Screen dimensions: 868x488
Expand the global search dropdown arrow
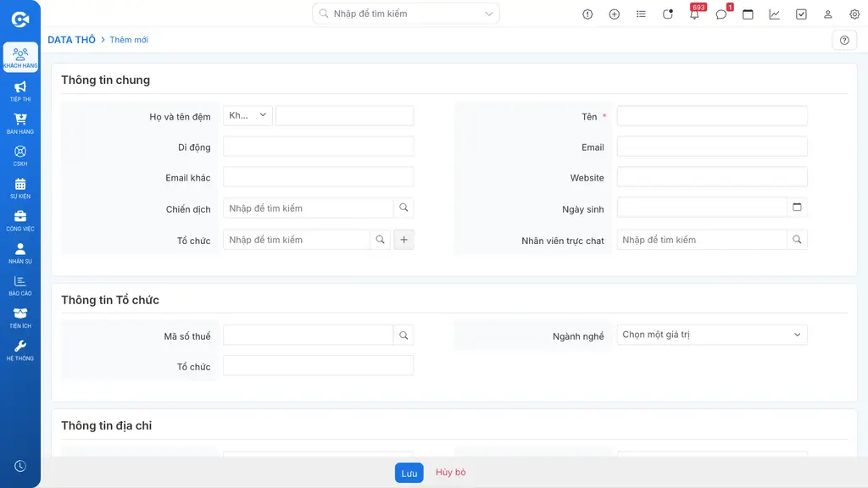click(489, 14)
